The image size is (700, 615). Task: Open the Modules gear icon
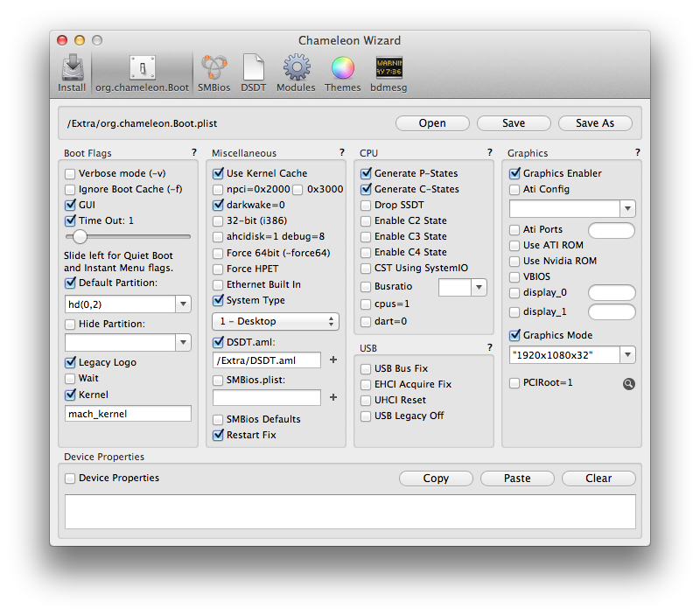296,73
